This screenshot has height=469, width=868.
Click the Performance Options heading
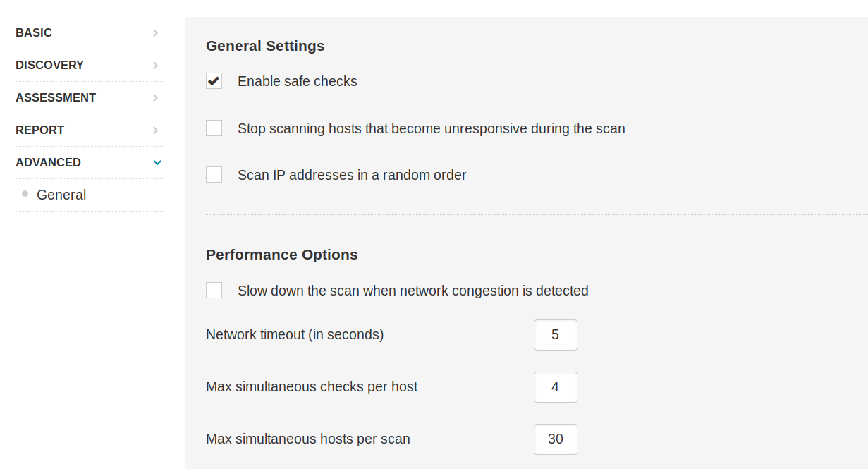pos(281,255)
